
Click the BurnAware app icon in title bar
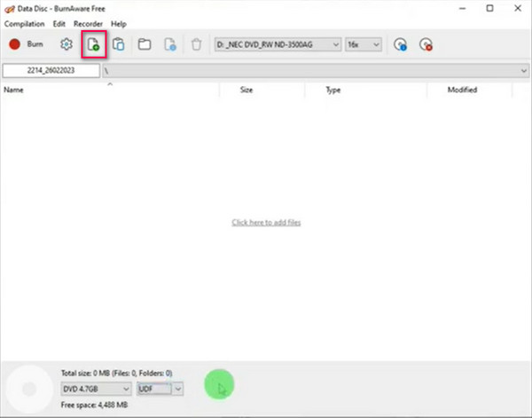[x=10, y=9]
